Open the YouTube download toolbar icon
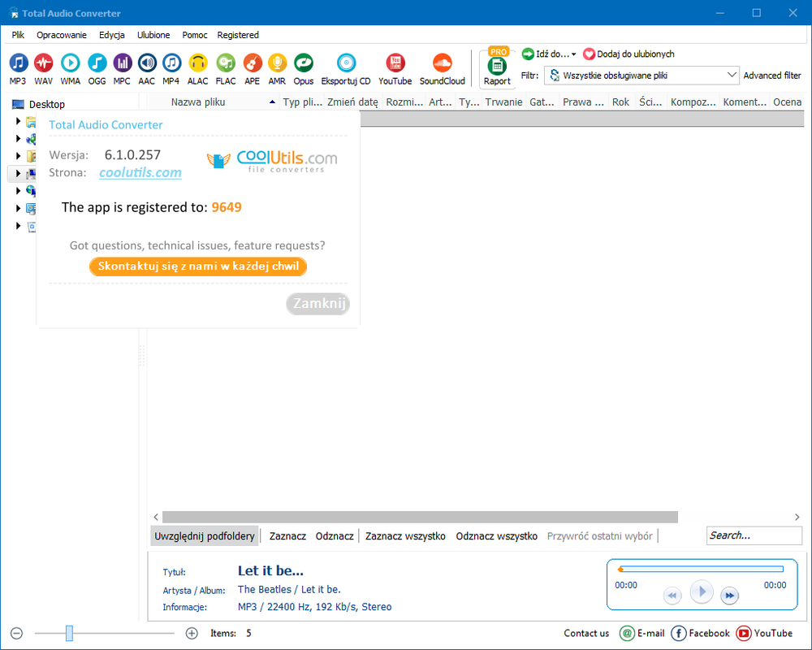Image resolution: width=812 pixels, height=650 pixels. click(395, 69)
